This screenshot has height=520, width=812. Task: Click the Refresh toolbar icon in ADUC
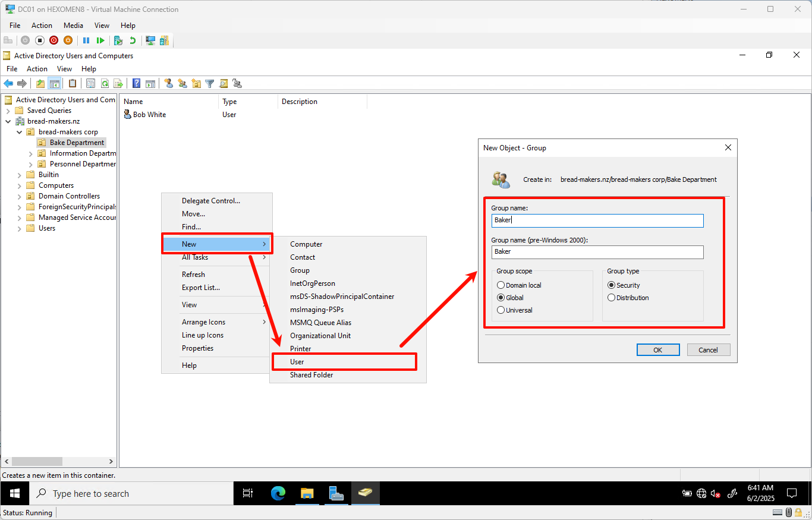click(105, 84)
